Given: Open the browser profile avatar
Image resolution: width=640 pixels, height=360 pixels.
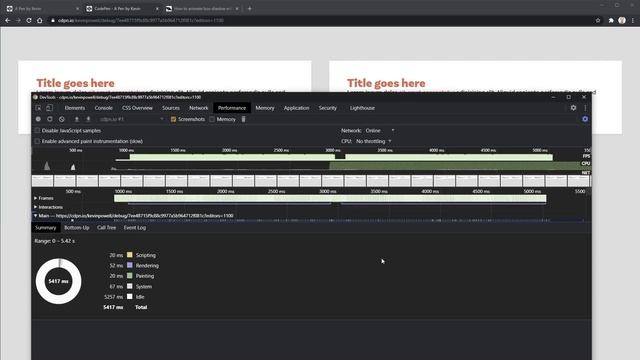Looking at the screenshot, I should 622,20.
